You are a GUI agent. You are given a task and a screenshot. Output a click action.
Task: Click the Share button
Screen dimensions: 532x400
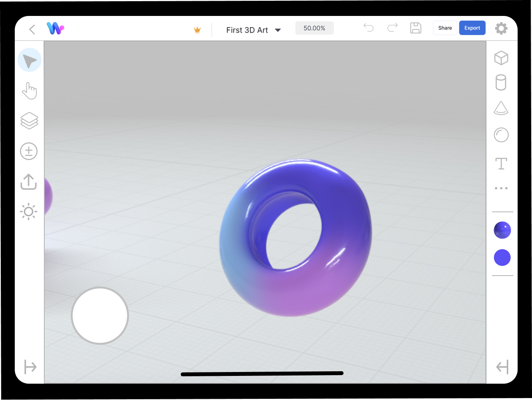coord(445,28)
